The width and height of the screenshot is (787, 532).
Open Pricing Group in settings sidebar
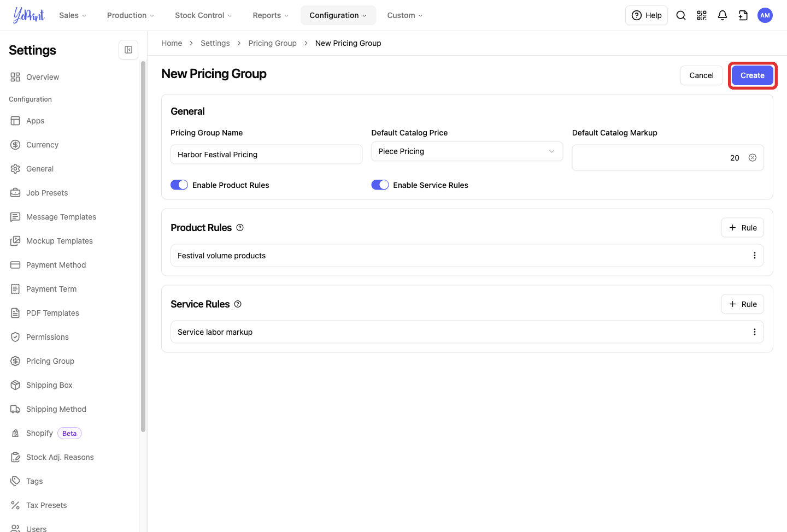[50, 361]
